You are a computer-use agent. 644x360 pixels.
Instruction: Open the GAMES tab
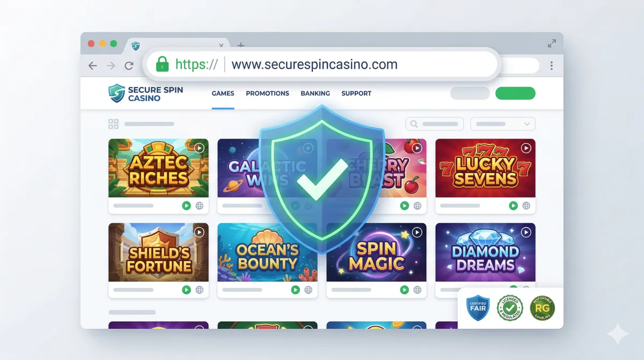223,93
